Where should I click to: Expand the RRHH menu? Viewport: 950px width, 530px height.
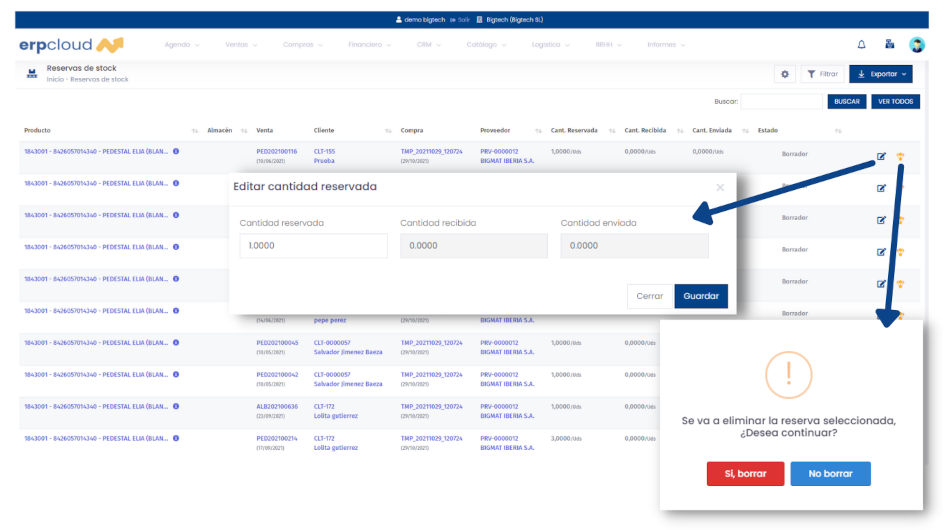(x=608, y=45)
